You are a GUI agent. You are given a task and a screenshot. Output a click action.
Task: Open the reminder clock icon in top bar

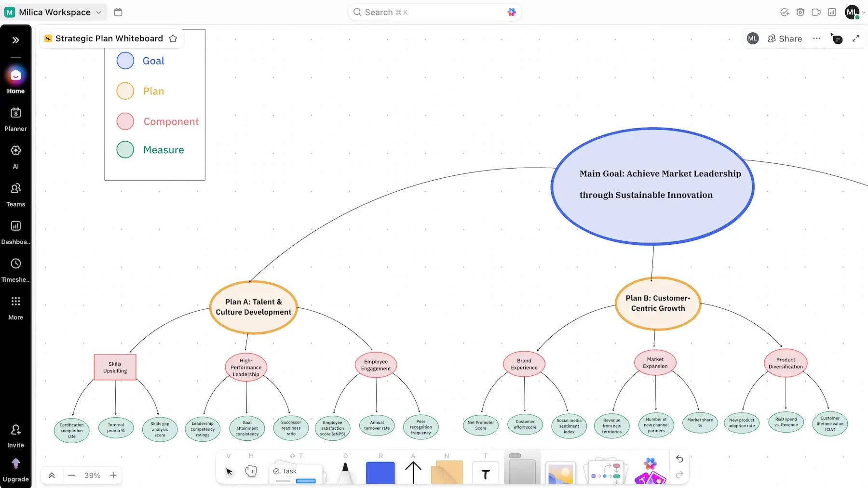800,12
